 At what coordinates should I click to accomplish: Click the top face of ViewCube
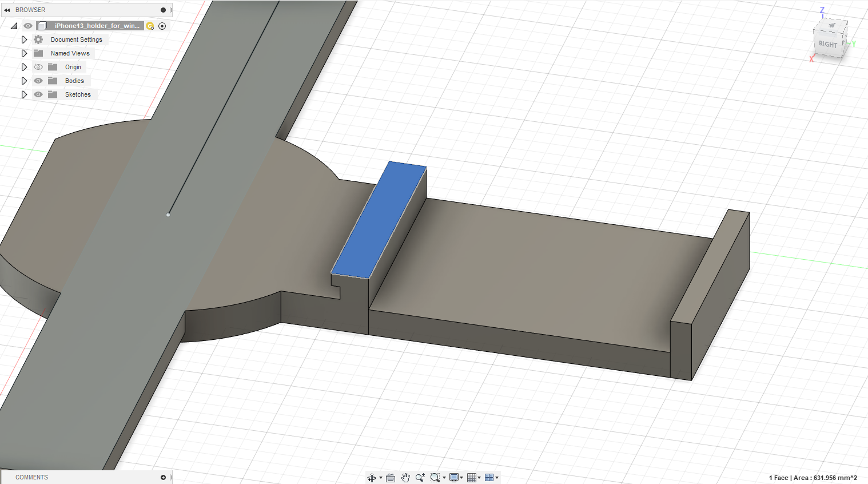832,25
